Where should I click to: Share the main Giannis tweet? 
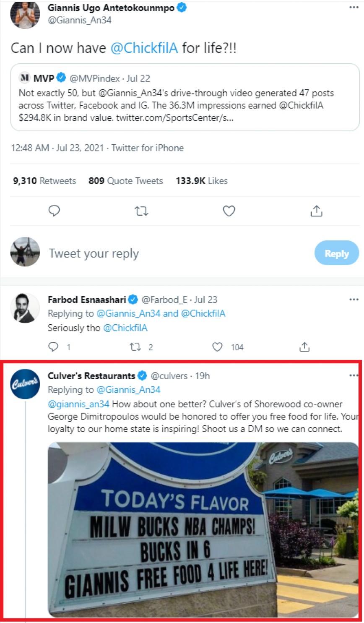coord(316,211)
